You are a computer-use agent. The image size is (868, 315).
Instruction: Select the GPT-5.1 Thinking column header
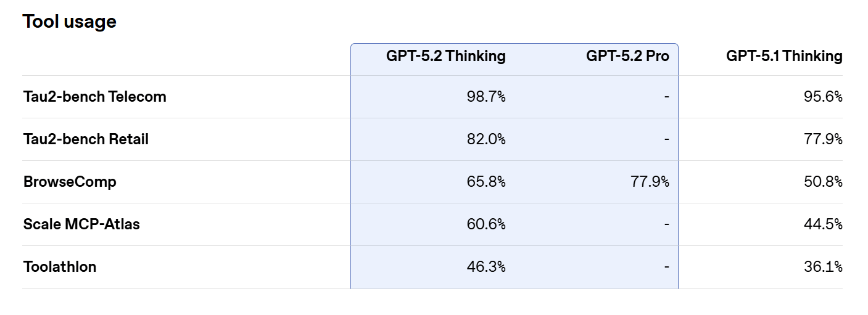784,56
